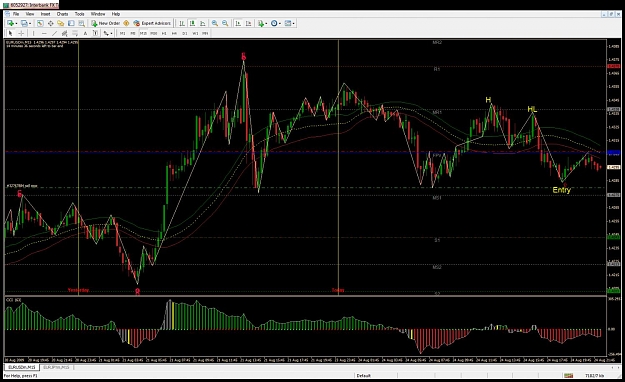Screen dimensions: 625x382
Task: Switch to the EURJPYm,M15 chart tab
Action: 56,367
